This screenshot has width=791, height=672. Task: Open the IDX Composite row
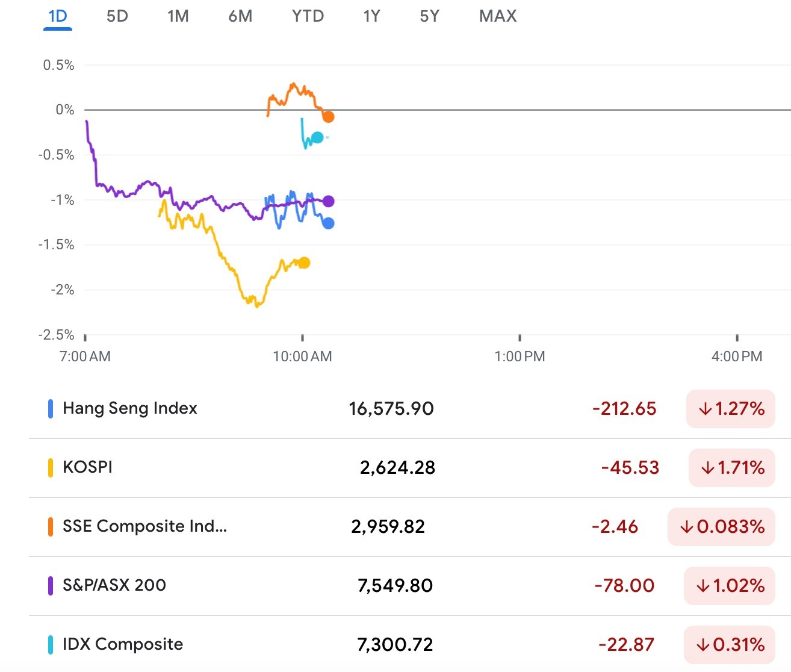point(410,644)
